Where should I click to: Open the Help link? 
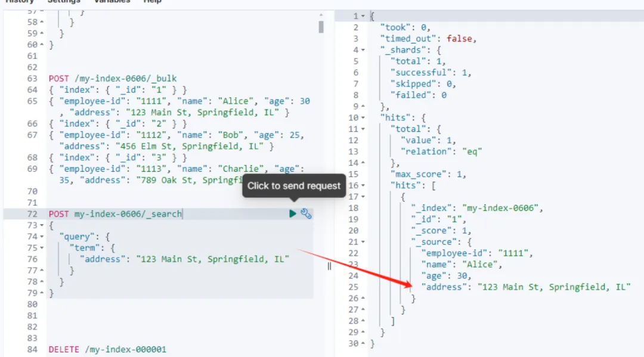tap(153, 2)
